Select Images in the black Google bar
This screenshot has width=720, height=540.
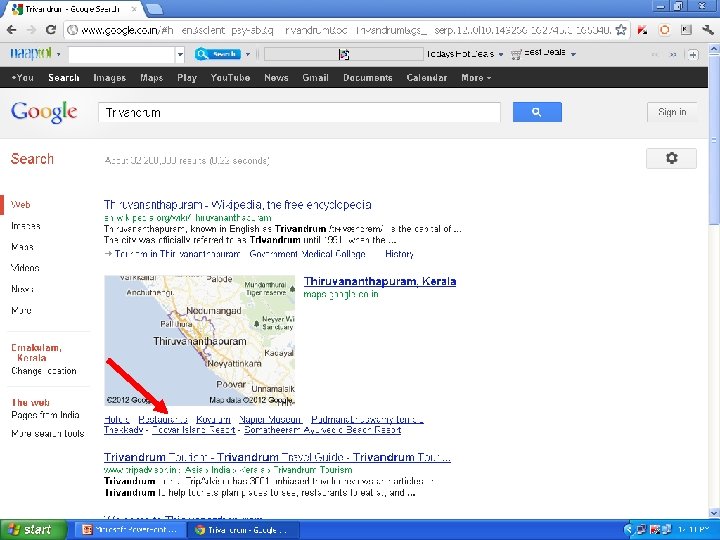109,78
